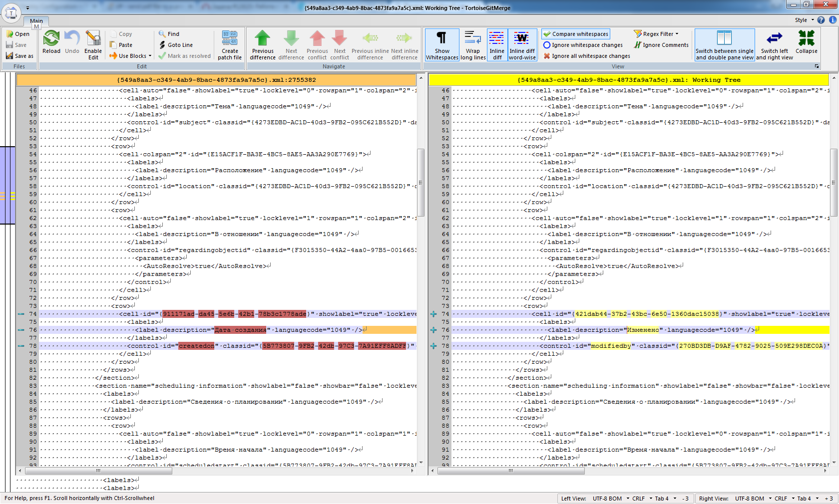Select Ignore whitespace changes option

[583, 45]
